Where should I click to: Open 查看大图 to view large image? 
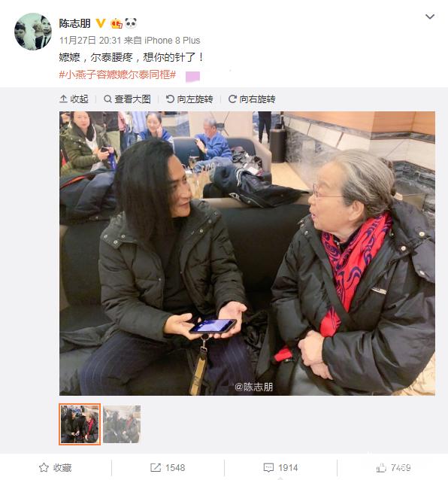click(x=127, y=99)
